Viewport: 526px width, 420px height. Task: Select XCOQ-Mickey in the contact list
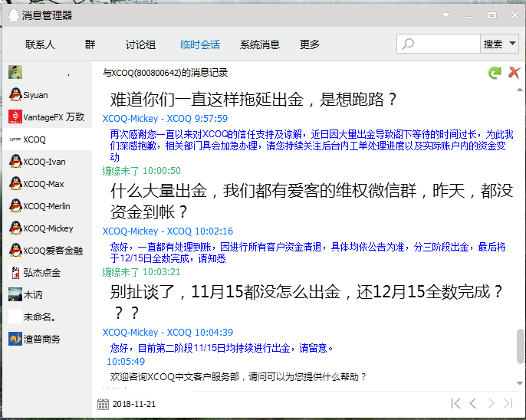pyautogui.click(x=46, y=228)
